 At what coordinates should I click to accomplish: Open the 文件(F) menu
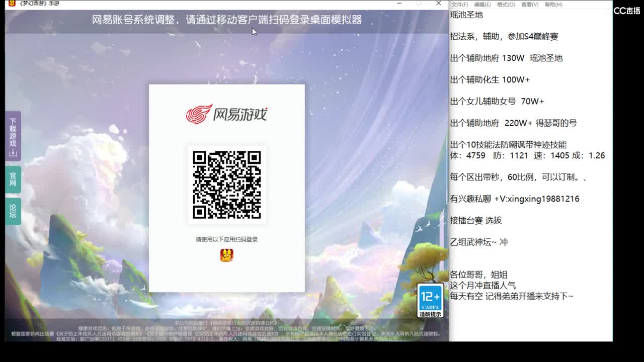click(x=461, y=4)
